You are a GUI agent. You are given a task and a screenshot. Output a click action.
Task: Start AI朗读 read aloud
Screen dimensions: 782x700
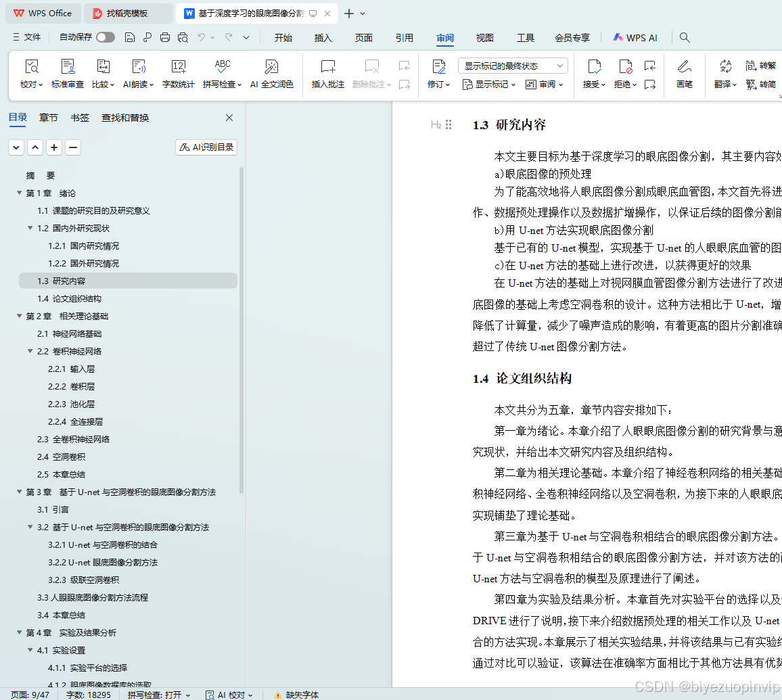(138, 74)
